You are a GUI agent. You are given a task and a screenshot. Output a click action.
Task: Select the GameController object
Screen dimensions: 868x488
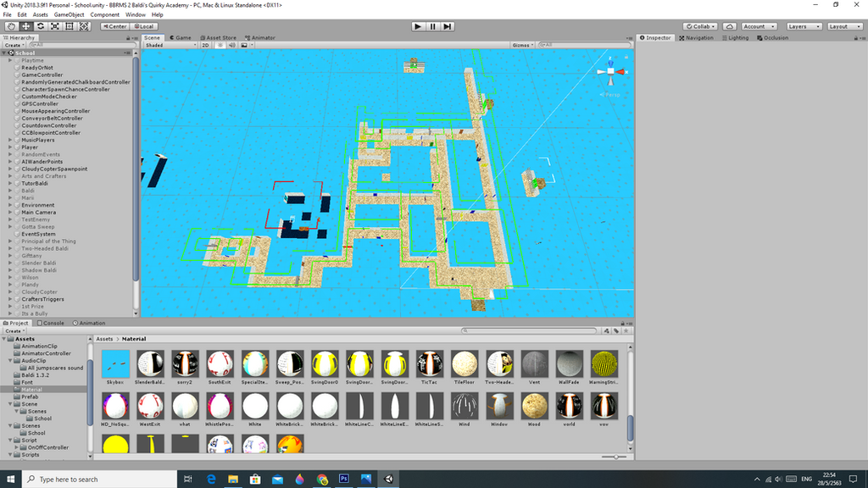pyautogui.click(x=42, y=75)
